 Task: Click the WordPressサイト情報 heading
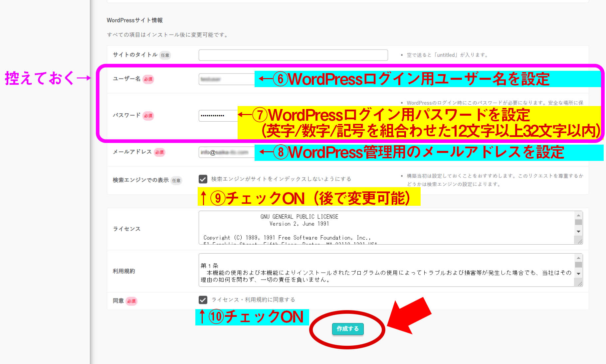tap(135, 20)
